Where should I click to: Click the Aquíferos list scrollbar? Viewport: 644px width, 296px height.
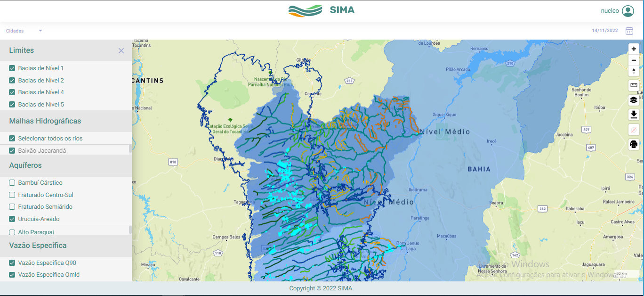coord(130,230)
